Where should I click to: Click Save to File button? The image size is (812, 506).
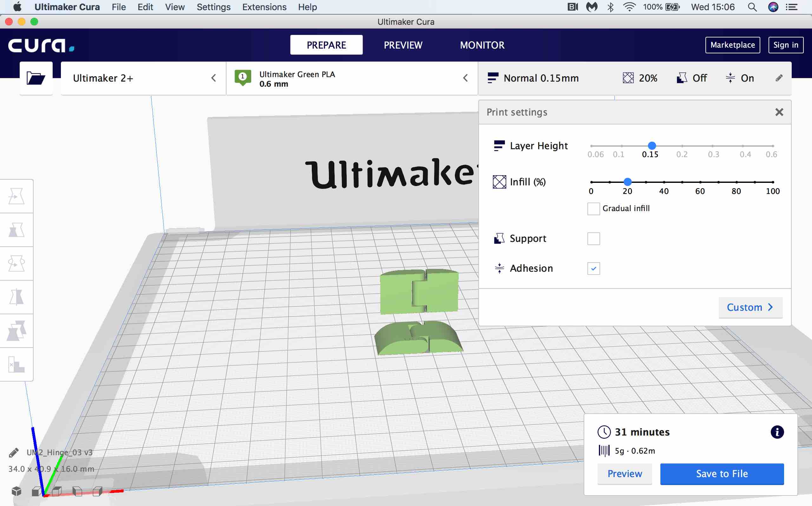(722, 474)
